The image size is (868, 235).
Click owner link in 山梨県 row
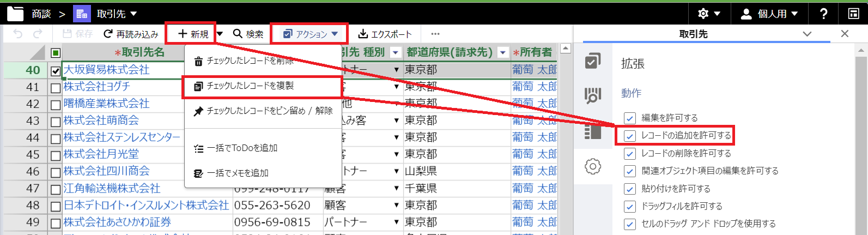tap(535, 171)
